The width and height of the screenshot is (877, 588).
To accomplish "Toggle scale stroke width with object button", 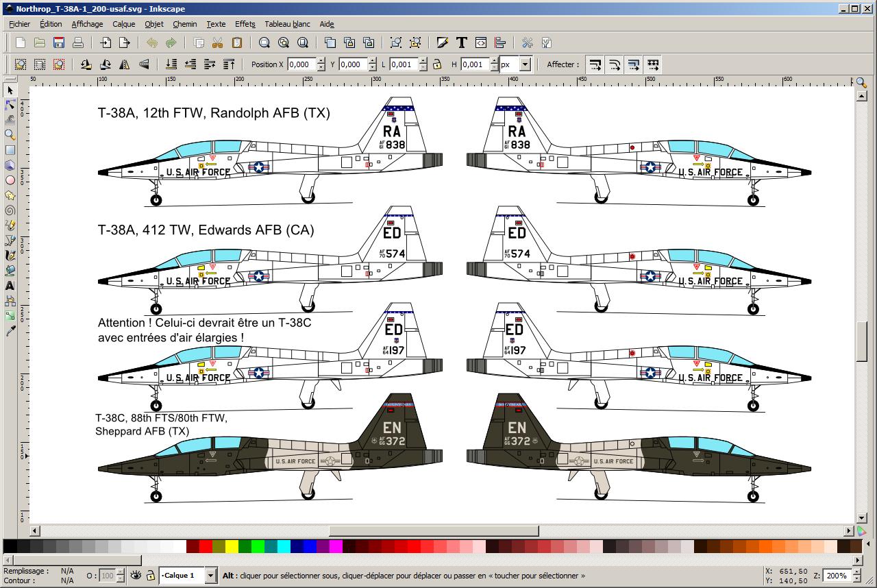I will pos(595,64).
